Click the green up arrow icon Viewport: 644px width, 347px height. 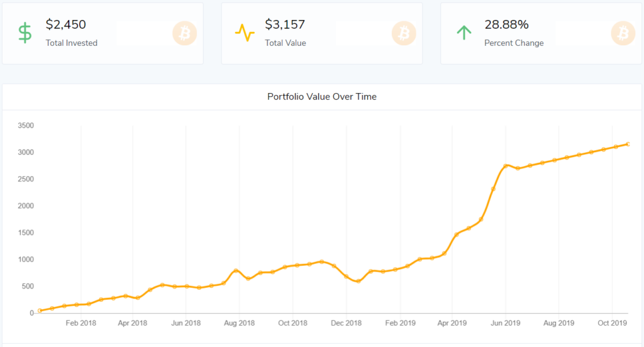point(464,33)
